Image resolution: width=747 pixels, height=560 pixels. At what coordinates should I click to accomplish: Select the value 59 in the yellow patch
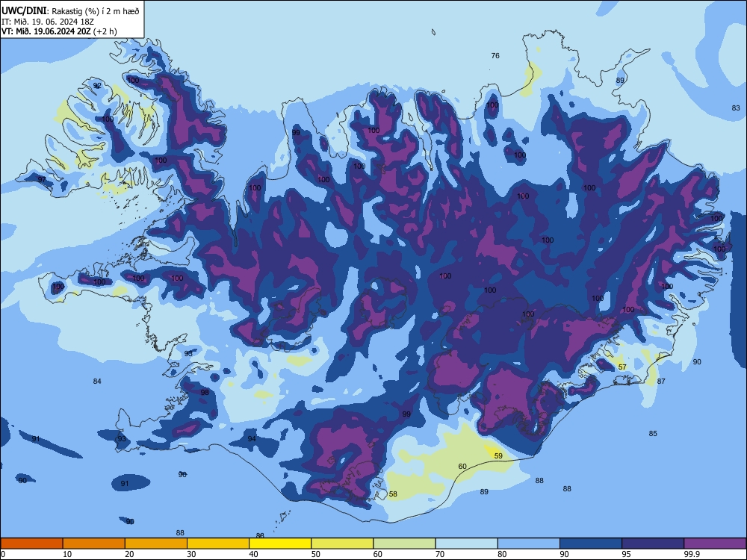click(498, 455)
